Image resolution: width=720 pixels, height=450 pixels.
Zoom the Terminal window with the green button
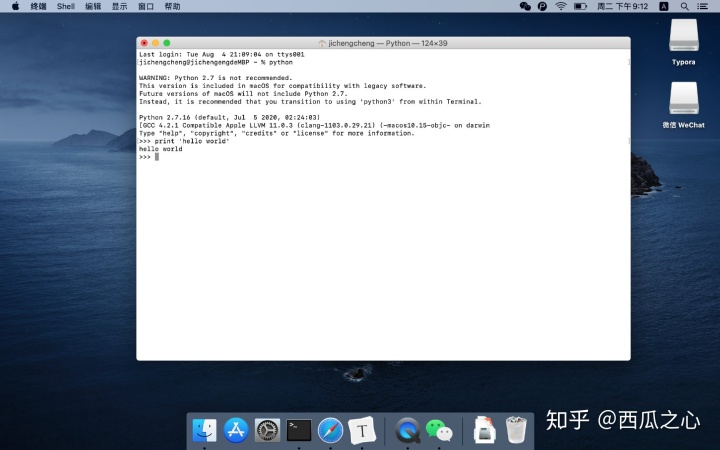pos(167,43)
